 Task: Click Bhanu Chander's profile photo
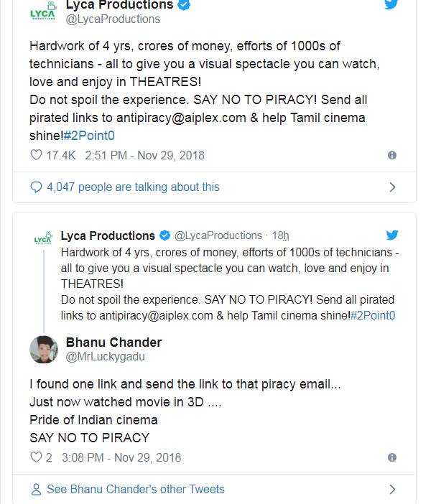pos(44,350)
